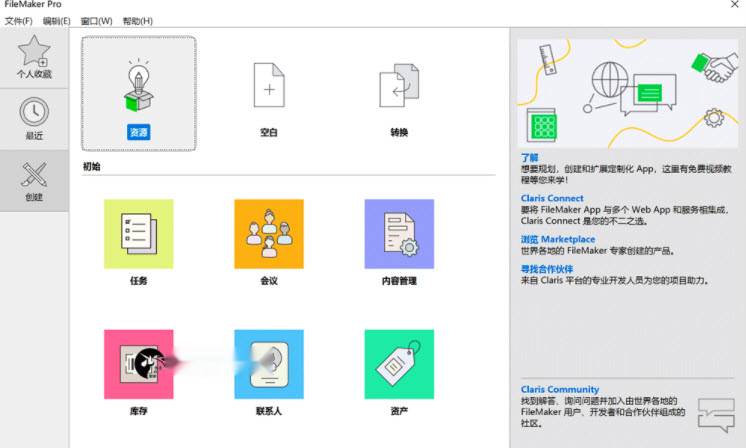Screen dimensions: 746x448
Task: Choose the 会议 meetings template
Action: click(x=268, y=234)
